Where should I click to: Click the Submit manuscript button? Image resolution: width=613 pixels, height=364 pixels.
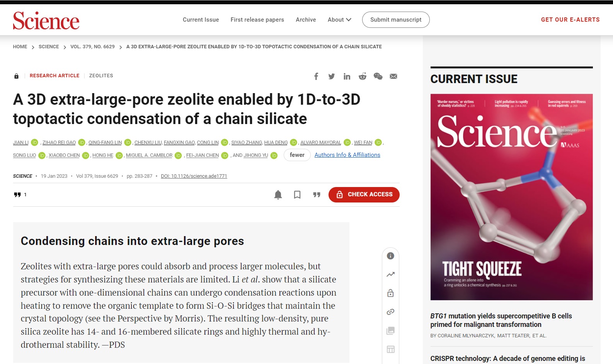[396, 20]
